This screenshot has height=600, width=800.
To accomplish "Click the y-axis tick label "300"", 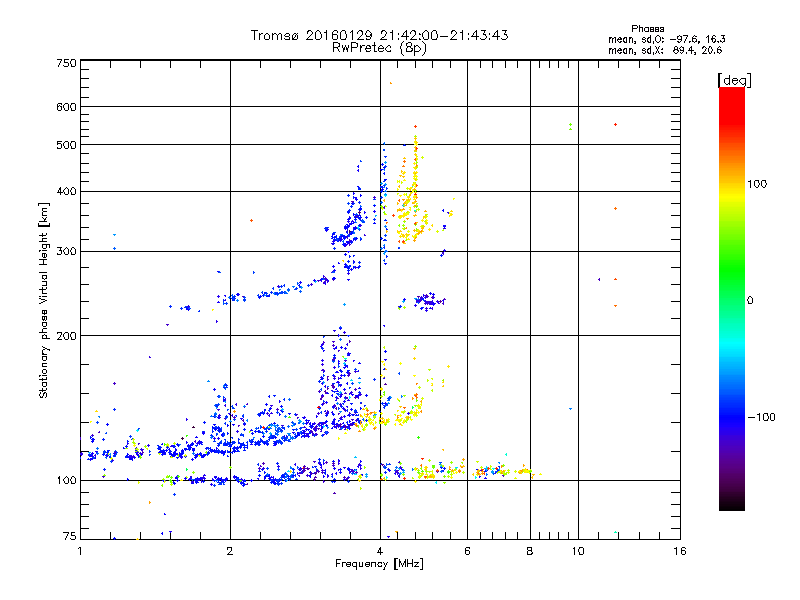I will click(66, 252).
